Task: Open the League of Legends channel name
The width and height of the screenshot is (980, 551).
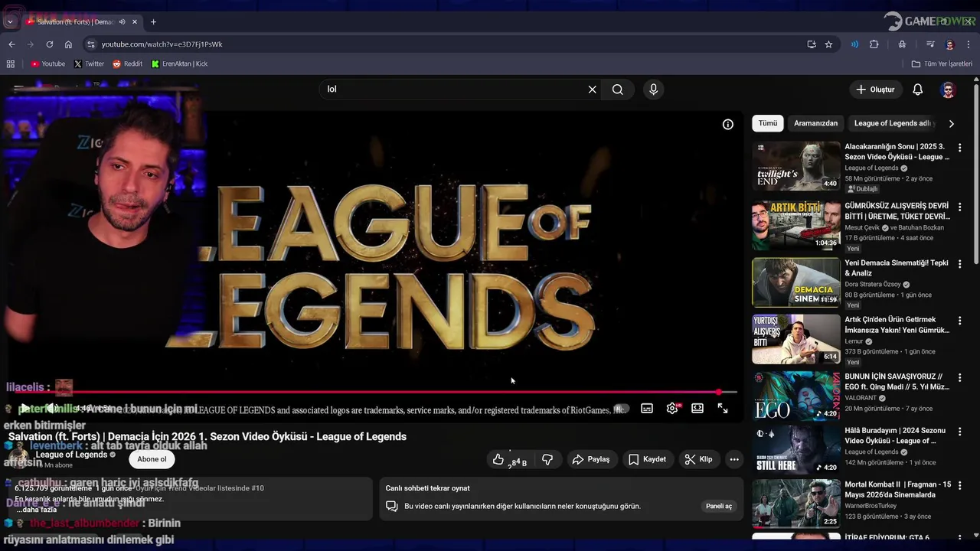Action: (x=71, y=455)
